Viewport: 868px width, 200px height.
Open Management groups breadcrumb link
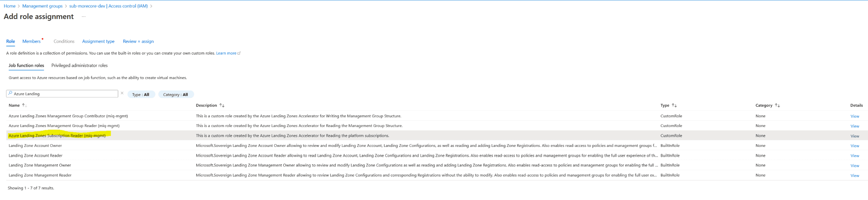[x=42, y=6]
